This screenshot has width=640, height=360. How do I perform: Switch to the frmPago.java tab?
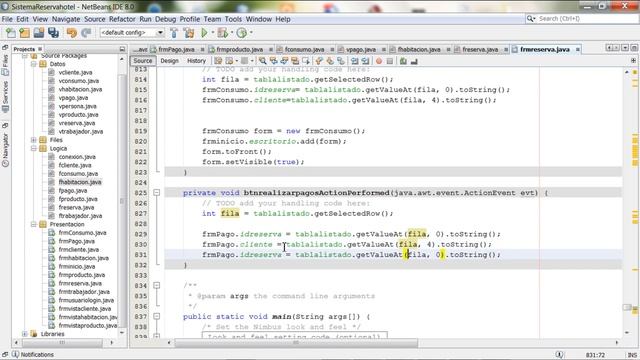(x=176, y=49)
